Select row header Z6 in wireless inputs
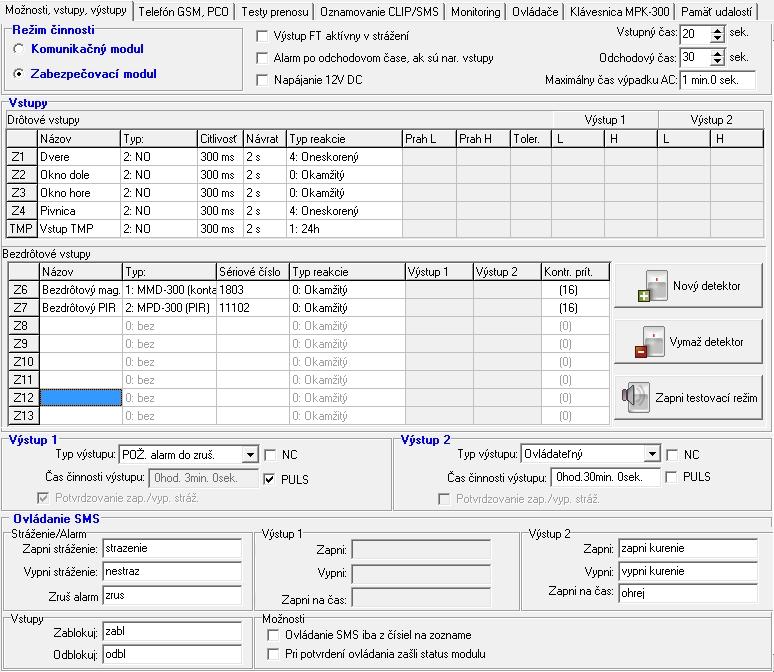 pos(24,290)
